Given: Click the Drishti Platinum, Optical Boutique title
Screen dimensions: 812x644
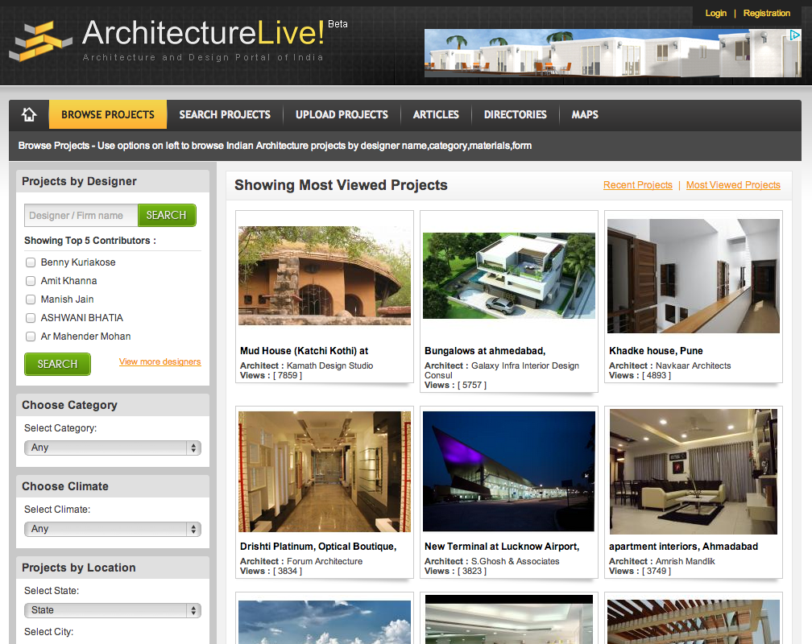Looking at the screenshot, I should 318,547.
